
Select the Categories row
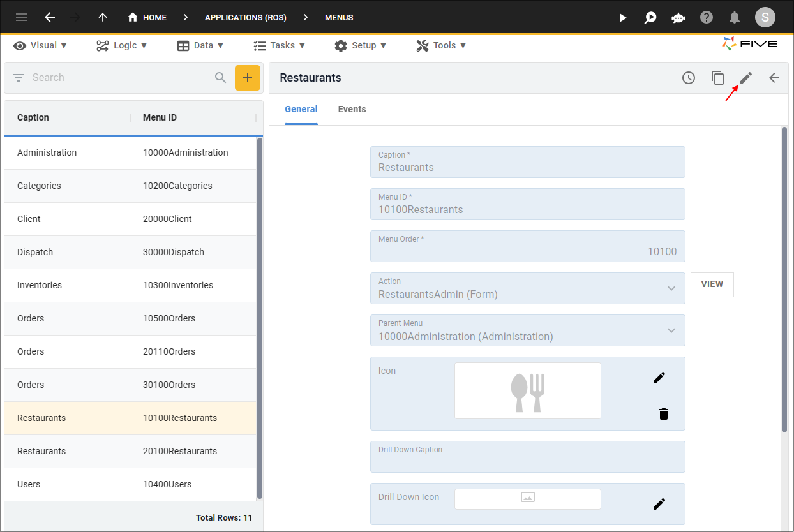(x=130, y=186)
